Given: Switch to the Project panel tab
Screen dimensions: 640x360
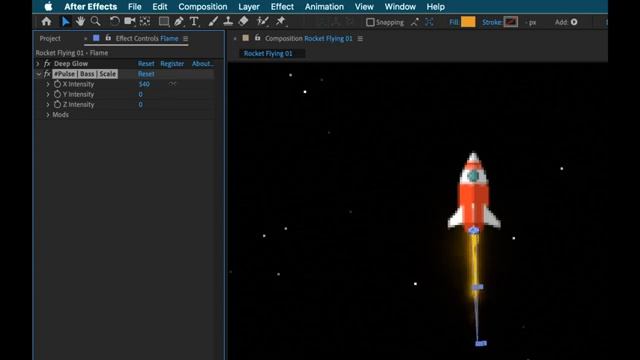Looking at the screenshot, I should pyautogui.click(x=50, y=38).
